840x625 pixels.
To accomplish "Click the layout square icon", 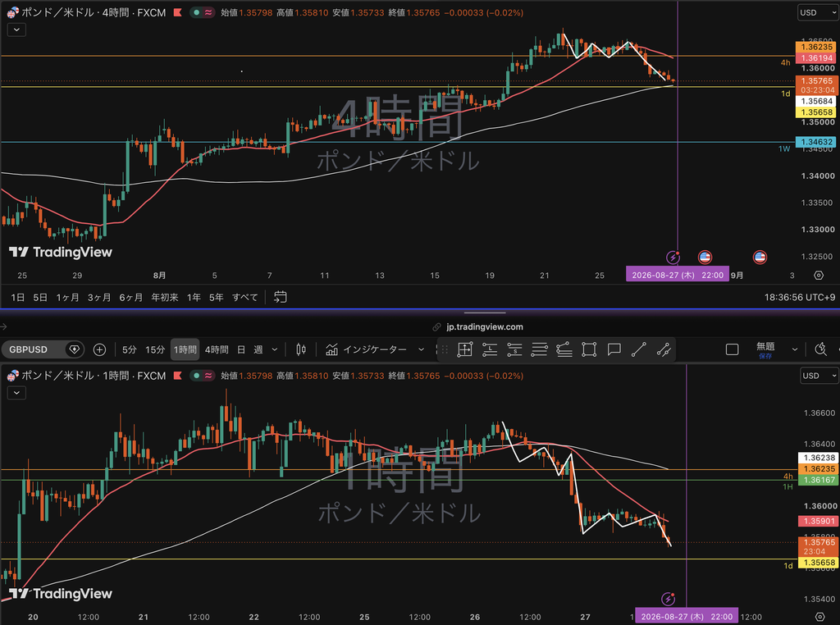I will [732, 349].
